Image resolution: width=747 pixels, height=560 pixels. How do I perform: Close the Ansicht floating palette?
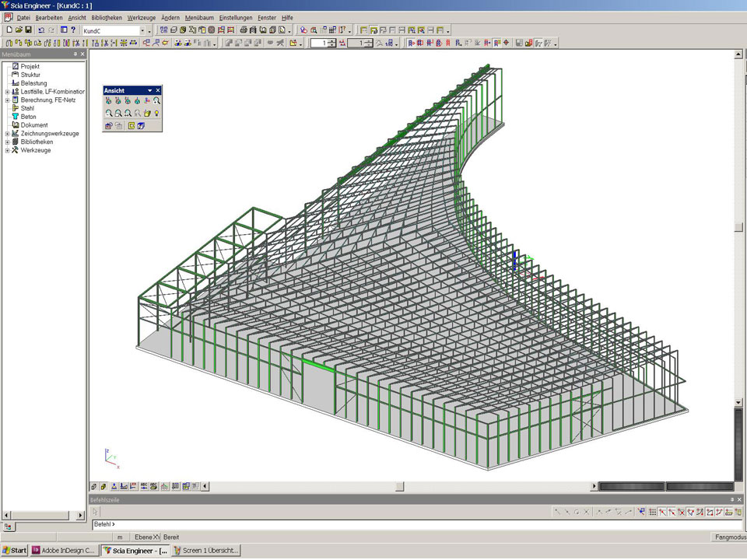158,90
